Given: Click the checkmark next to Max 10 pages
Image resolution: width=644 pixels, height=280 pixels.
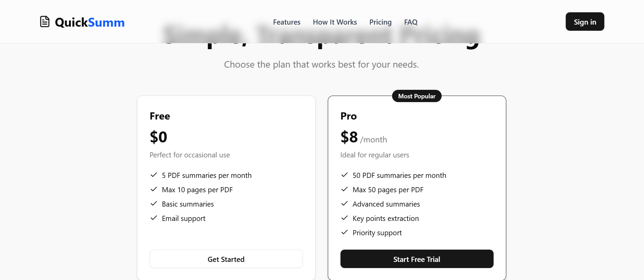Looking at the screenshot, I should 154,189.
